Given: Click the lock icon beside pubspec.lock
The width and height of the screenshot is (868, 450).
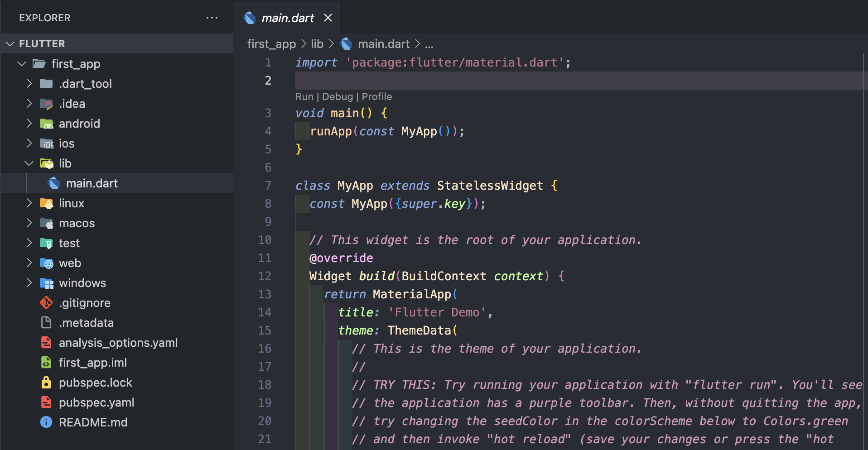Looking at the screenshot, I should coord(46,383).
